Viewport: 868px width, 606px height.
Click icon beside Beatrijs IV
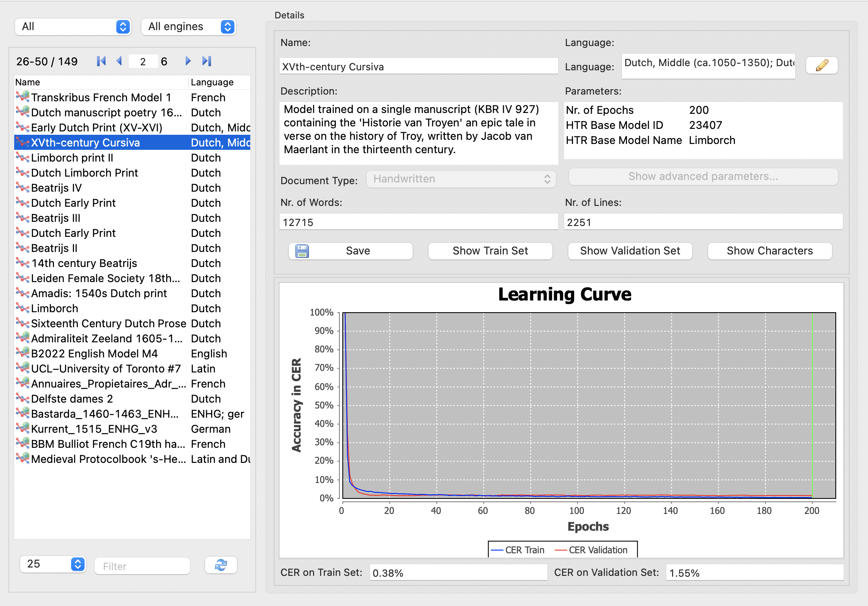click(23, 187)
